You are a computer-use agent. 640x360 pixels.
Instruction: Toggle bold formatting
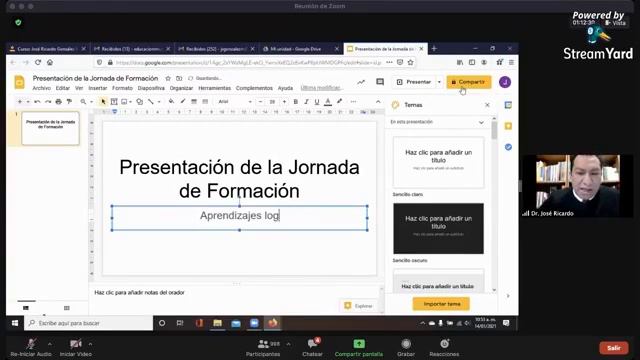click(x=296, y=102)
